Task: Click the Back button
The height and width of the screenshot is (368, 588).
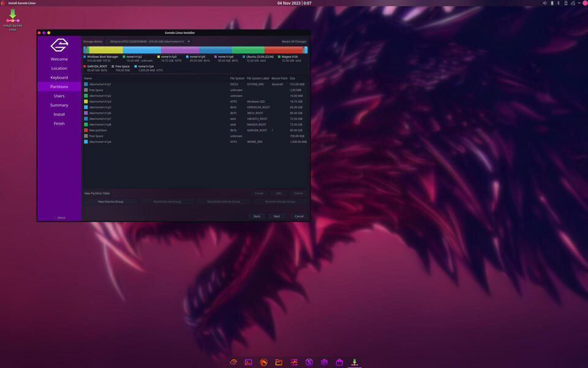Action: [x=257, y=217]
